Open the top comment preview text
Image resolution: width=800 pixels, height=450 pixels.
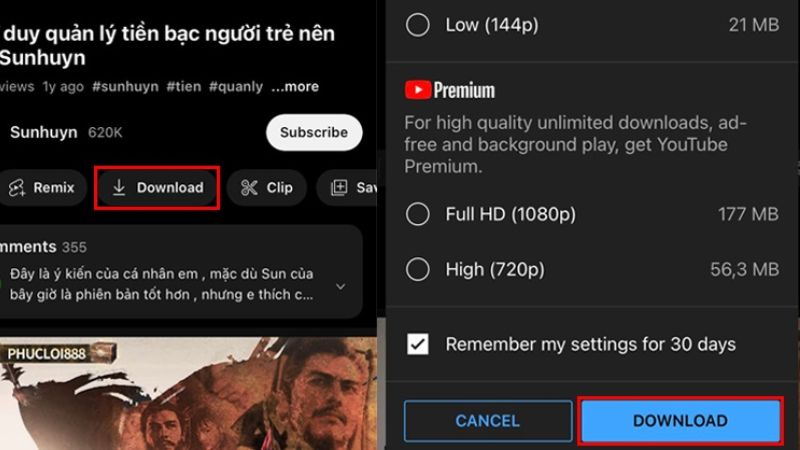pyautogui.click(x=162, y=284)
